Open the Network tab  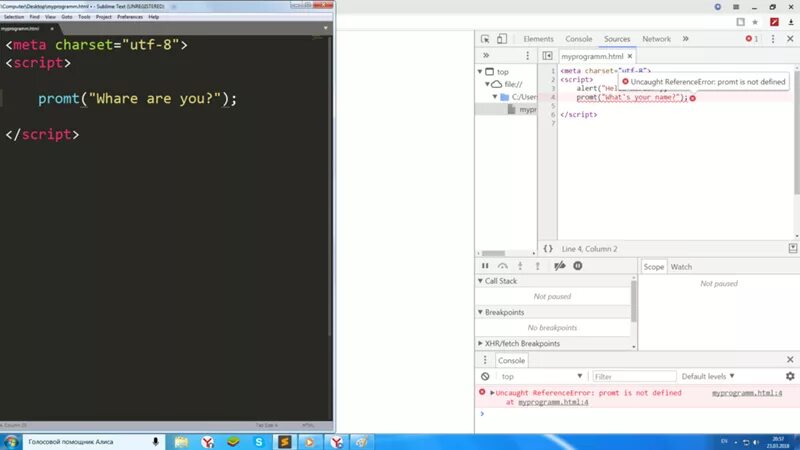pyautogui.click(x=656, y=39)
